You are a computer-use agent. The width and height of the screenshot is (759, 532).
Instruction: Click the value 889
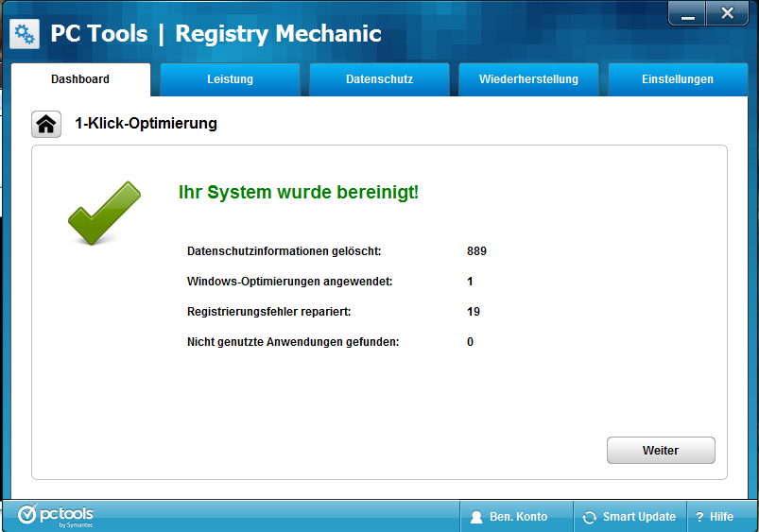coord(476,251)
